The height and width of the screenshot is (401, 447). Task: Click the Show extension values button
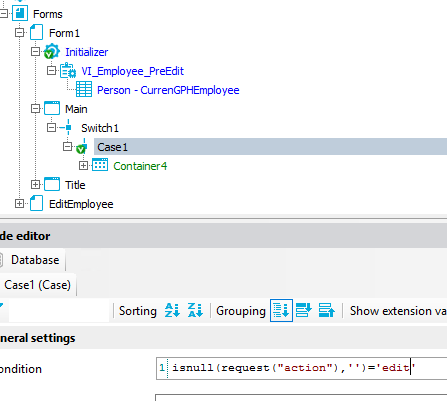398,311
